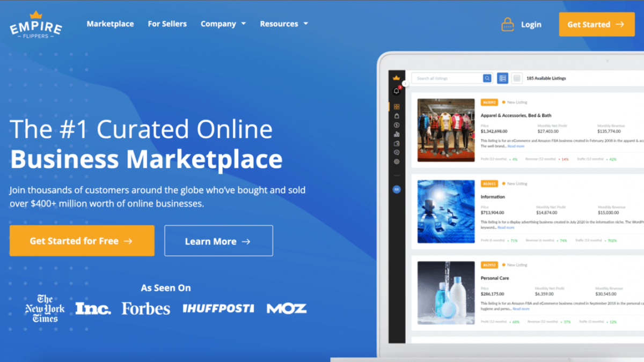Click the $286,175.00 price value
The image size is (644, 362).
pyautogui.click(x=492, y=294)
